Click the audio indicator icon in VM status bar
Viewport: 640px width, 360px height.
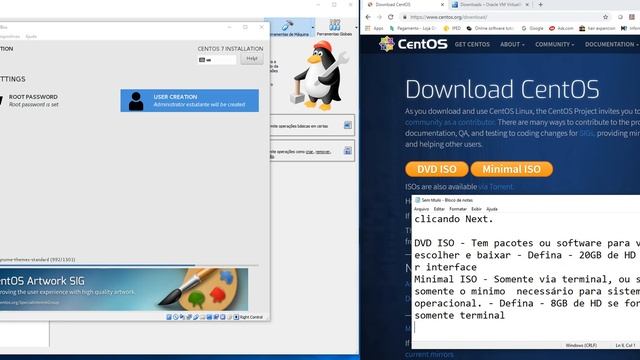[182, 317]
